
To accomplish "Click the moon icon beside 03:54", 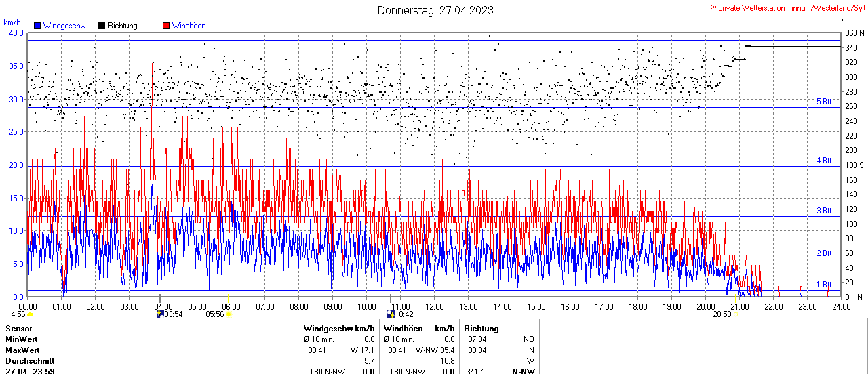I will click(160, 314).
